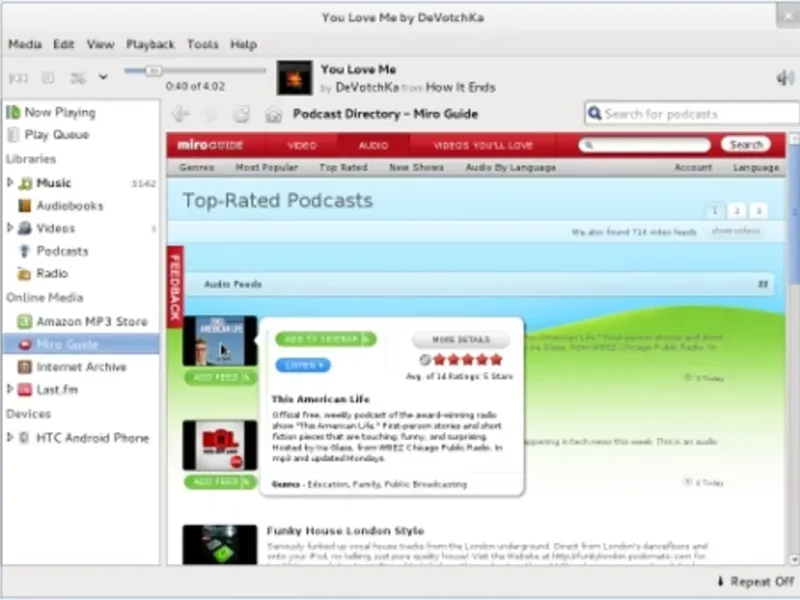Viewport: 800px width, 600px height.
Task: Reload the Miro Guide page
Action: (x=241, y=114)
